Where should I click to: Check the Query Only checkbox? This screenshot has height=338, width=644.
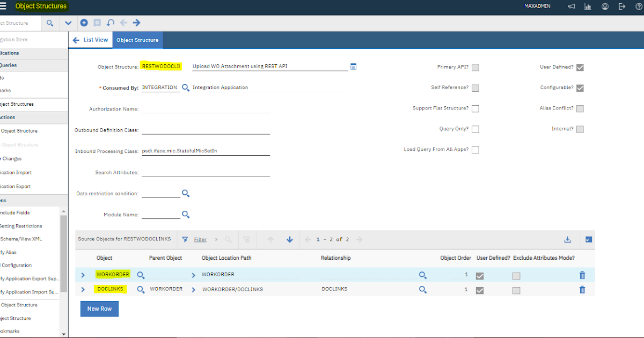(475, 129)
